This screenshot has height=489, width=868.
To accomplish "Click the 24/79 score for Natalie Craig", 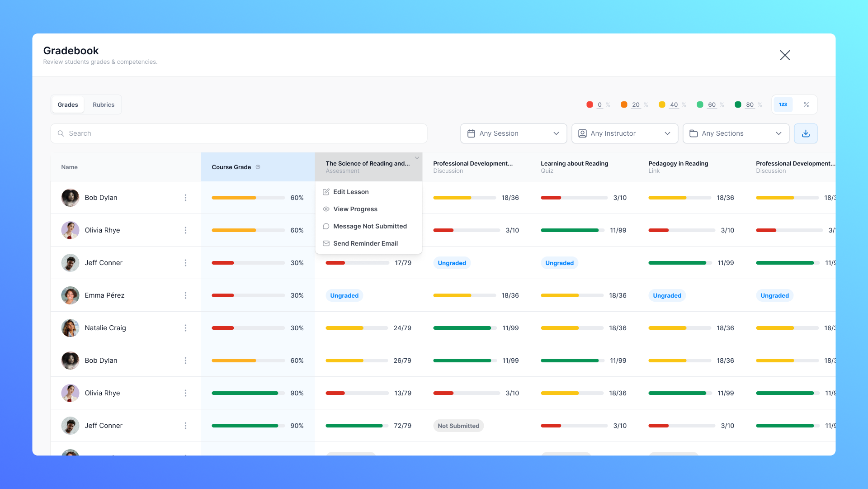I will [x=402, y=328].
